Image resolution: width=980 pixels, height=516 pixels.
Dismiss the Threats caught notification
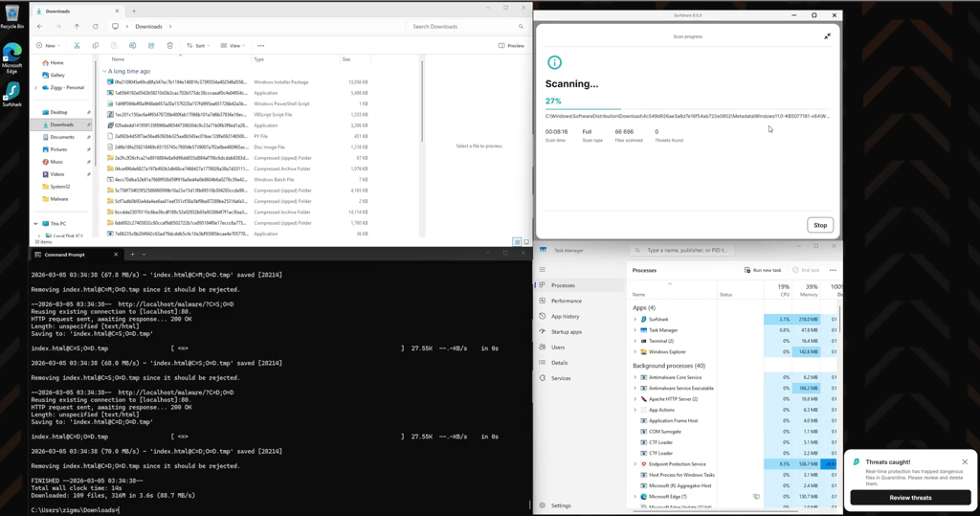(x=965, y=462)
